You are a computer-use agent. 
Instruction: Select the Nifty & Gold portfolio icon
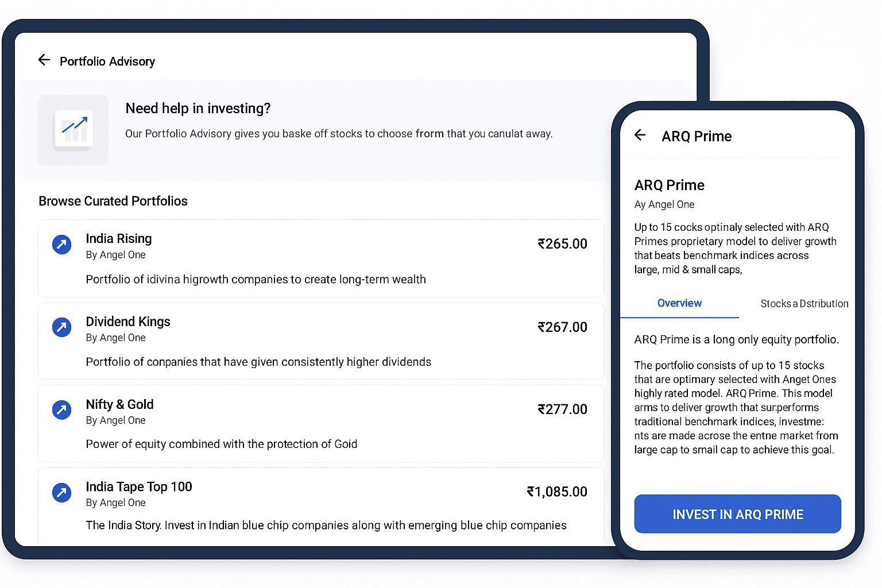point(61,410)
